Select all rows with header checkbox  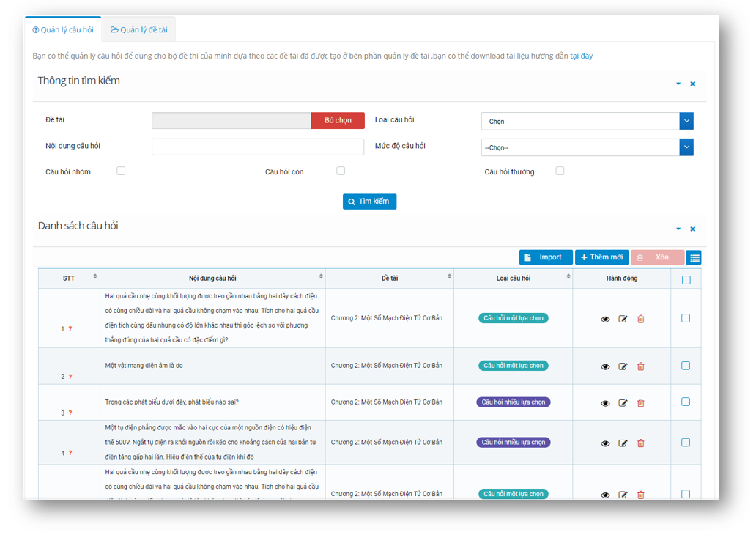686,279
